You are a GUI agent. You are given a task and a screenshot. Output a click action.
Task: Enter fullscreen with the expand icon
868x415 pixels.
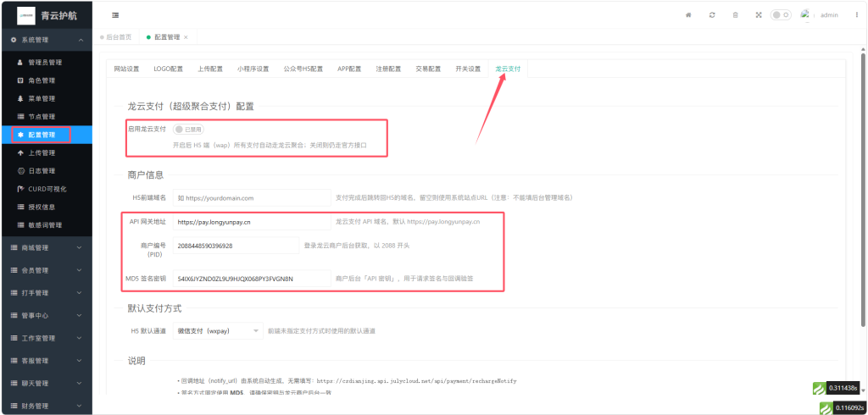(x=759, y=15)
